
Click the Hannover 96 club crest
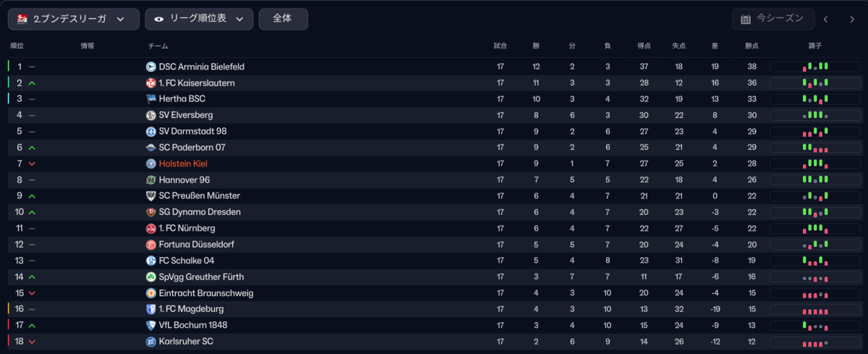(151, 180)
